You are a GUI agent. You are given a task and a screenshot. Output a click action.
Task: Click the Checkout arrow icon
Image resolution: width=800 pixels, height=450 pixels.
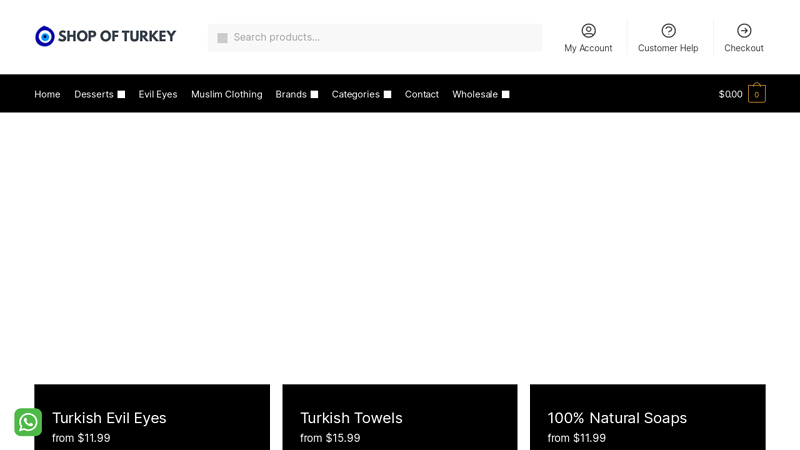point(744,31)
